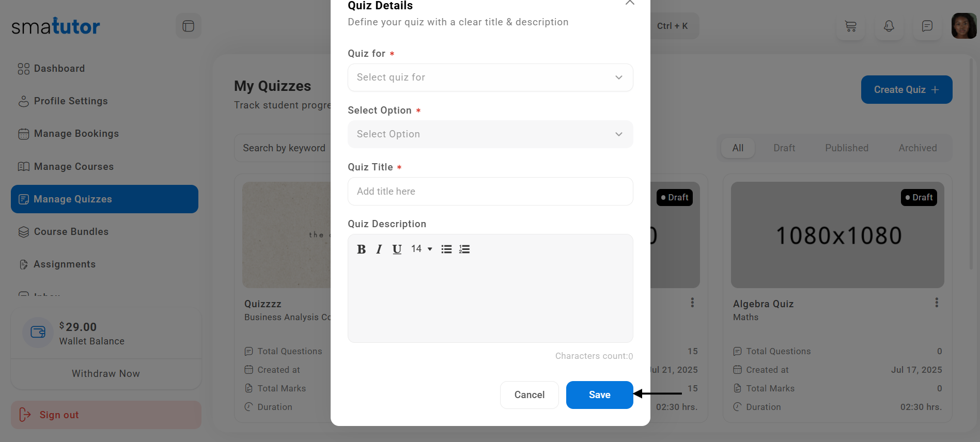
Task: Open the notifications bell
Action: click(x=889, y=26)
